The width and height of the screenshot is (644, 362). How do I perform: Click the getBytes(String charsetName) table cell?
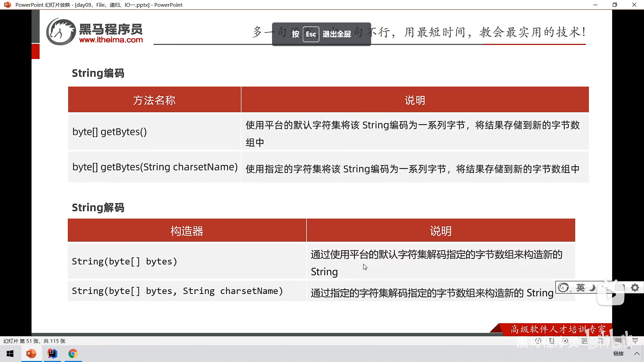tap(155, 167)
